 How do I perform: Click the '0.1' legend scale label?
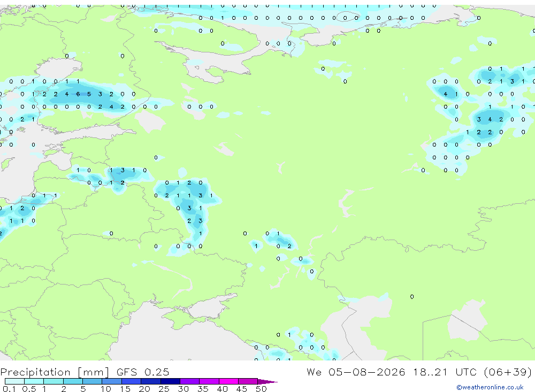tap(9, 389)
